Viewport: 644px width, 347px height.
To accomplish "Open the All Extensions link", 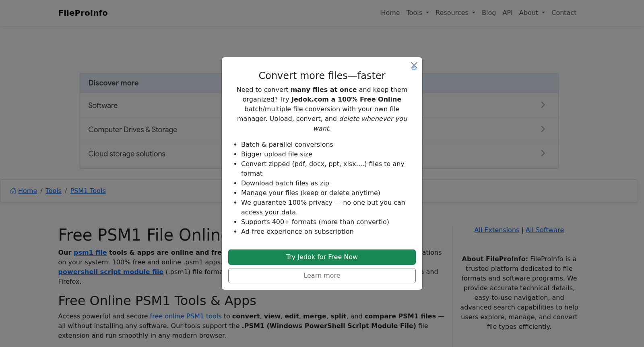I will 497,230.
